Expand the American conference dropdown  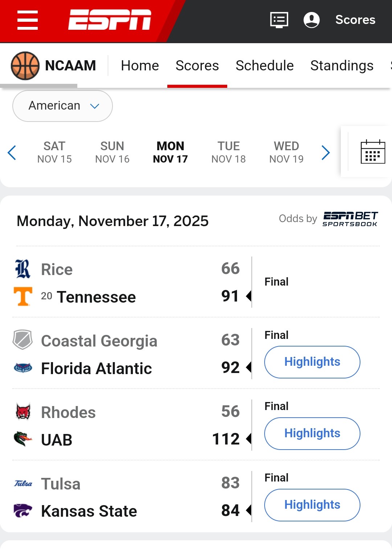(x=62, y=106)
